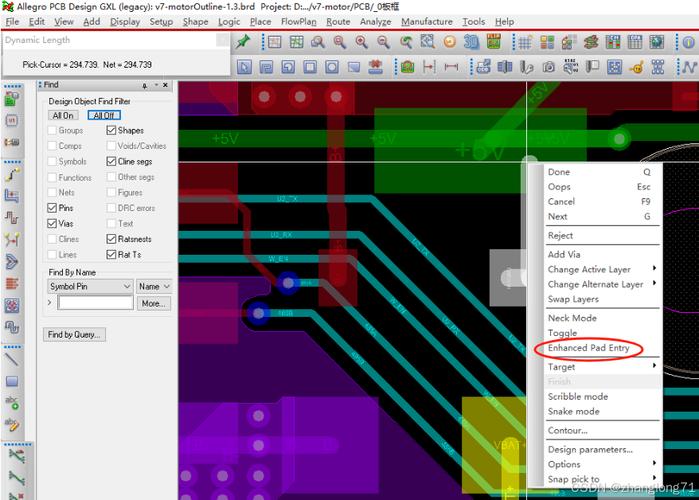Open the Name dropdown in Find By Name

(x=154, y=287)
